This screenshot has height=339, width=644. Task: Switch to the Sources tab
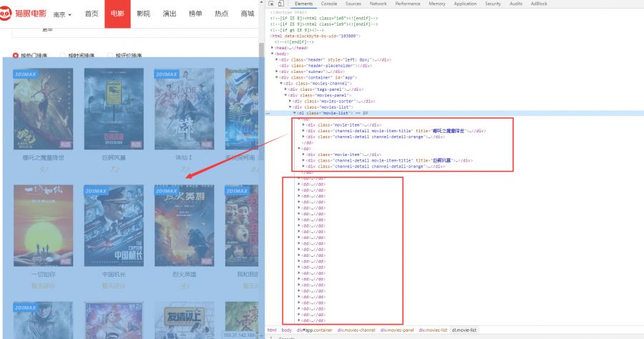tap(353, 4)
